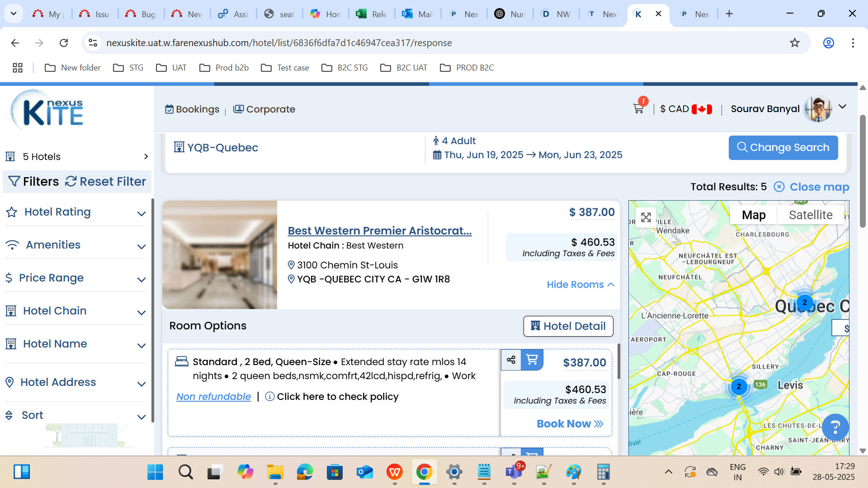The image size is (868, 488).
Task: Expand the 5 Hotels list arrow
Action: click(x=146, y=156)
